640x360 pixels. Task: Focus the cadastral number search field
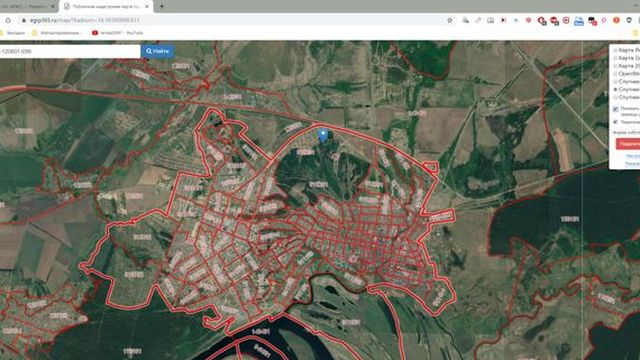pos(70,51)
